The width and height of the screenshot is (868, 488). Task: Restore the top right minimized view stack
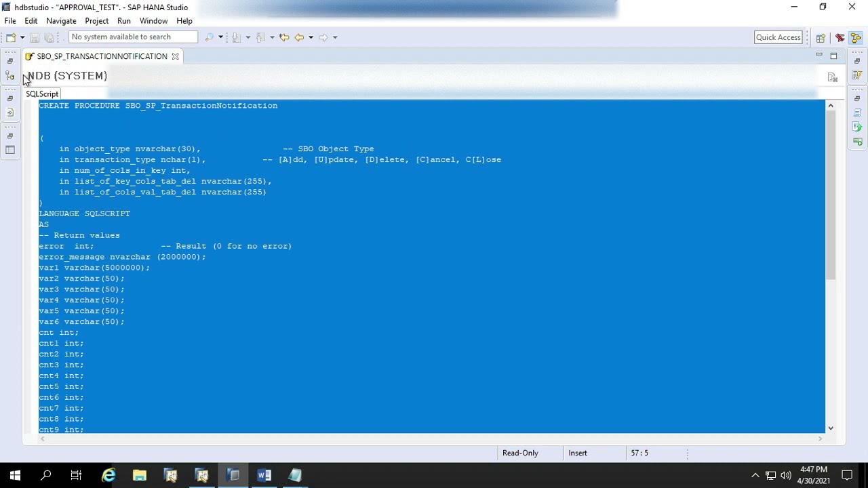tap(857, 62)
